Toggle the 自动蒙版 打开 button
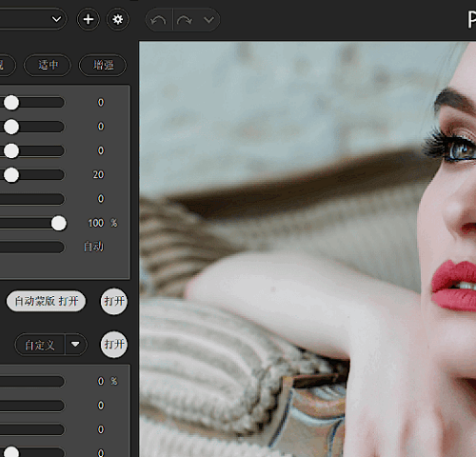The height and width of the screenshot is (457, 476). 46,301
